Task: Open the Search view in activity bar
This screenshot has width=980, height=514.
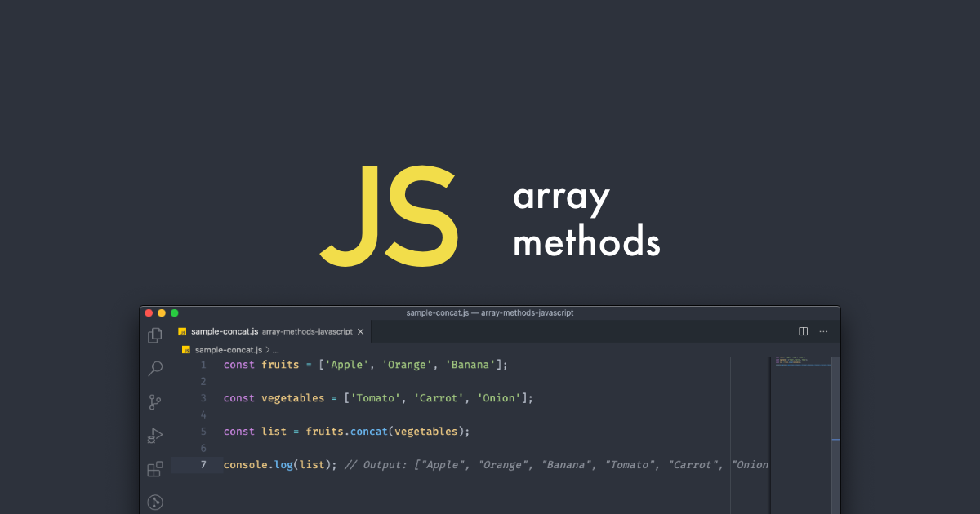Action: [154, 369]
